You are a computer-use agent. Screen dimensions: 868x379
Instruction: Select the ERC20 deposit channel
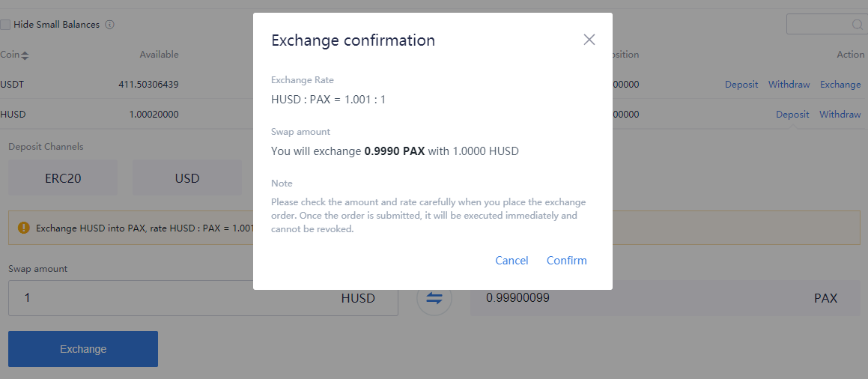pos(63,178)
